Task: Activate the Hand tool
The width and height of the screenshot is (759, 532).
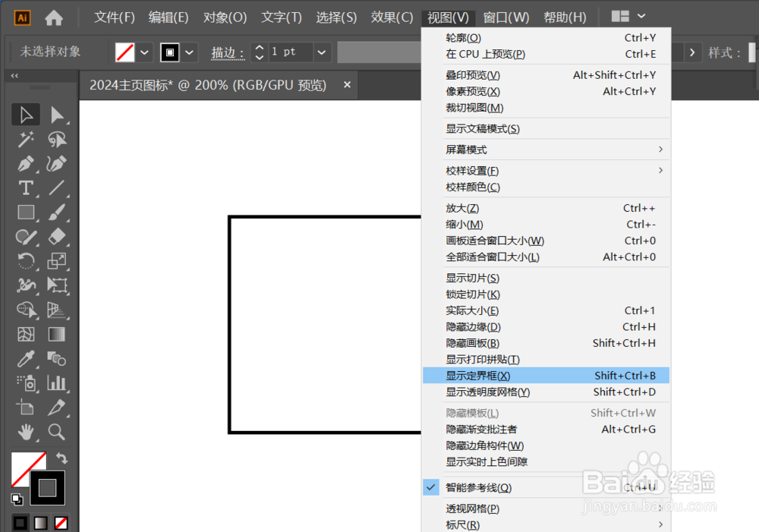Action: pos(26,432)
